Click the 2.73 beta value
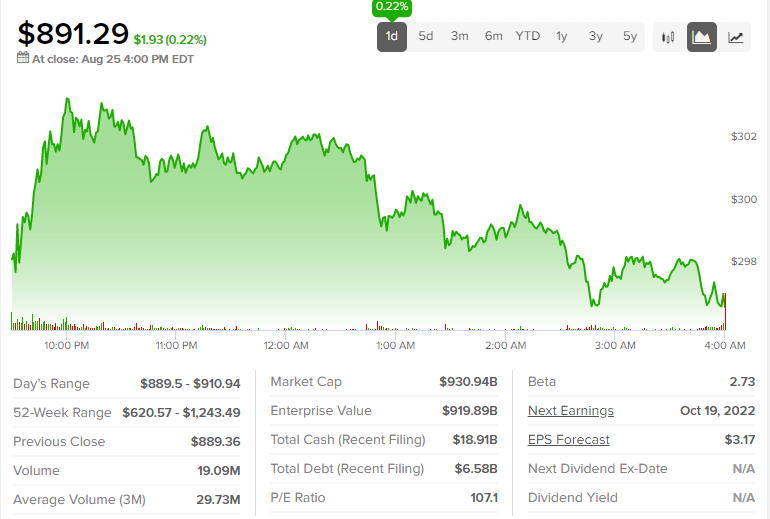Image resolution: width=770 pixels, height=519 pixels. click(742, 382)
